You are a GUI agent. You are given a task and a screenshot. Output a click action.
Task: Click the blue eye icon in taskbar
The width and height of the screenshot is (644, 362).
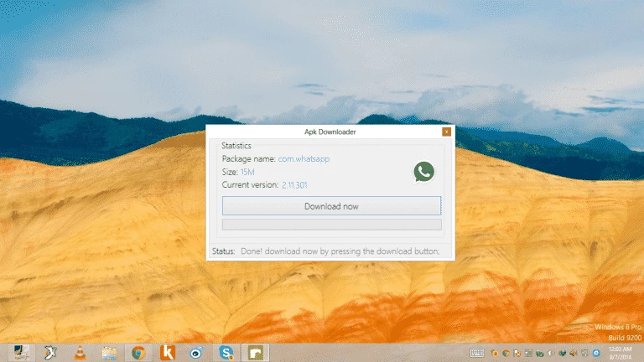pos(196,353)
